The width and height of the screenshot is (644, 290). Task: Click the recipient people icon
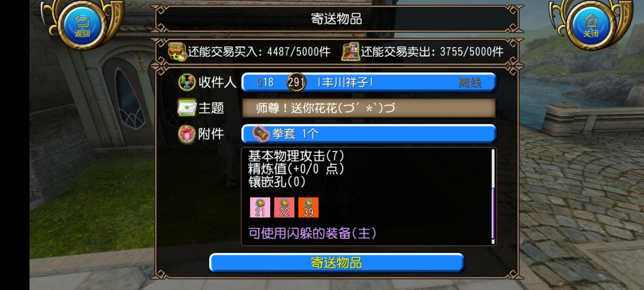pyautogui.click(x=187, y=82)
